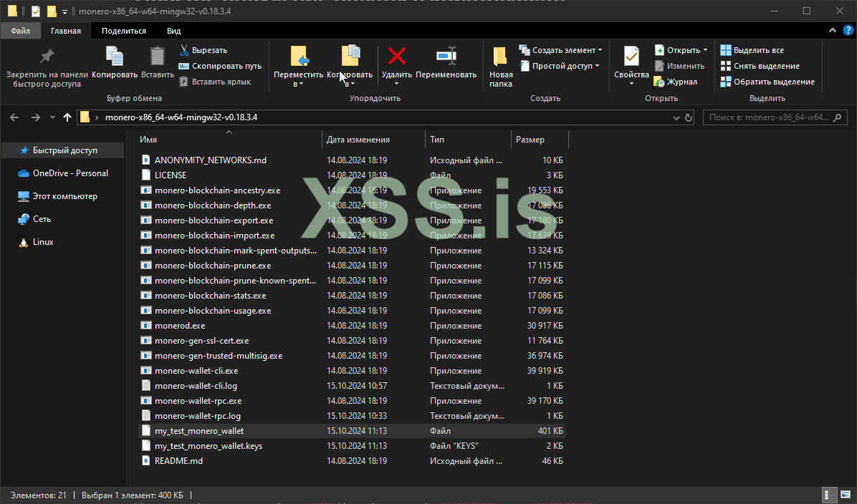Click the New folder (Новая папка) icon
The width and height of the screenshot is (857, 504).
[x=500, y=57]
